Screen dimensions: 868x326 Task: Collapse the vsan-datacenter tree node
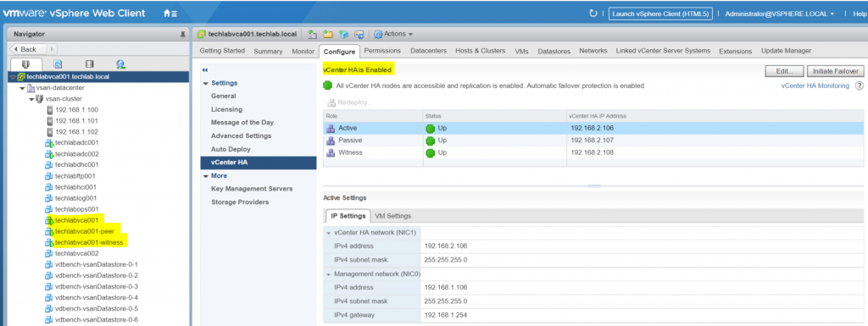click(22, 88)
